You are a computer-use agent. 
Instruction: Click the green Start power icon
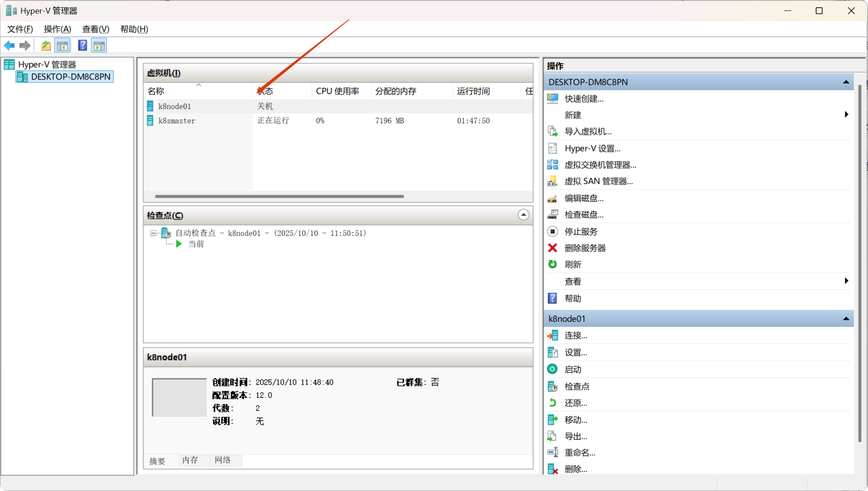point(553,369)
